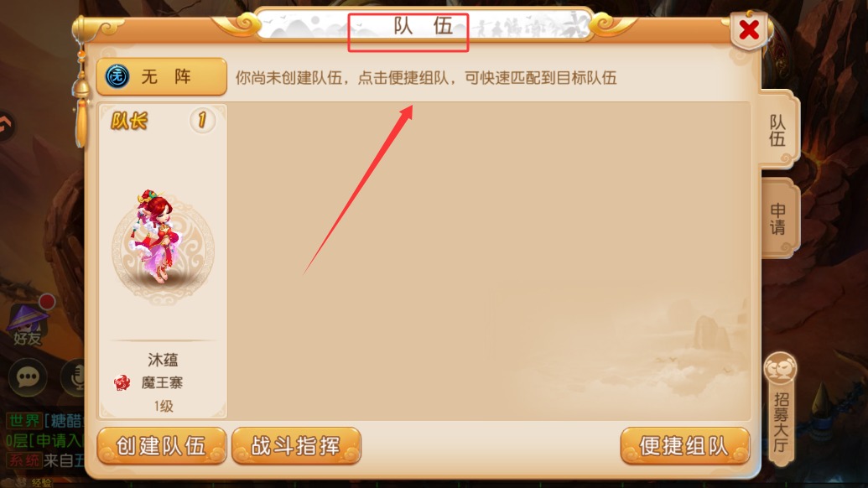
Task: Select the 沐蕴 character portrait
Action: coord(163,238)
